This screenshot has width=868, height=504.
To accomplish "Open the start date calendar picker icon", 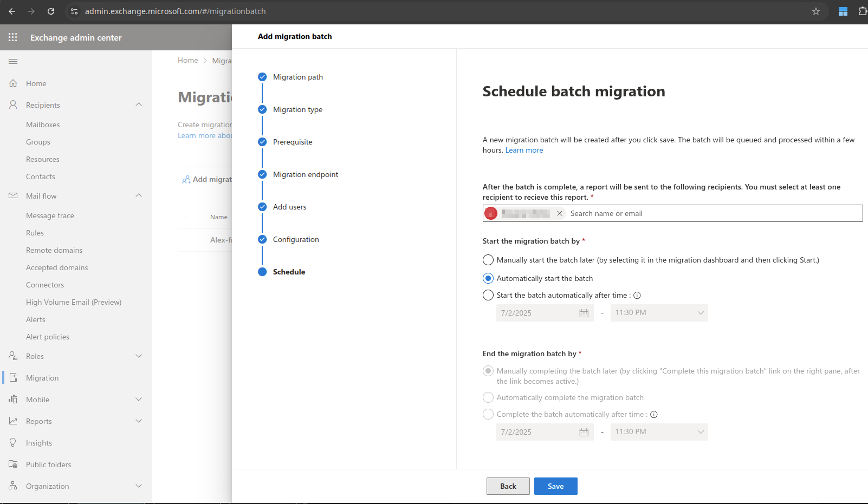I will [x=584, y=313].
